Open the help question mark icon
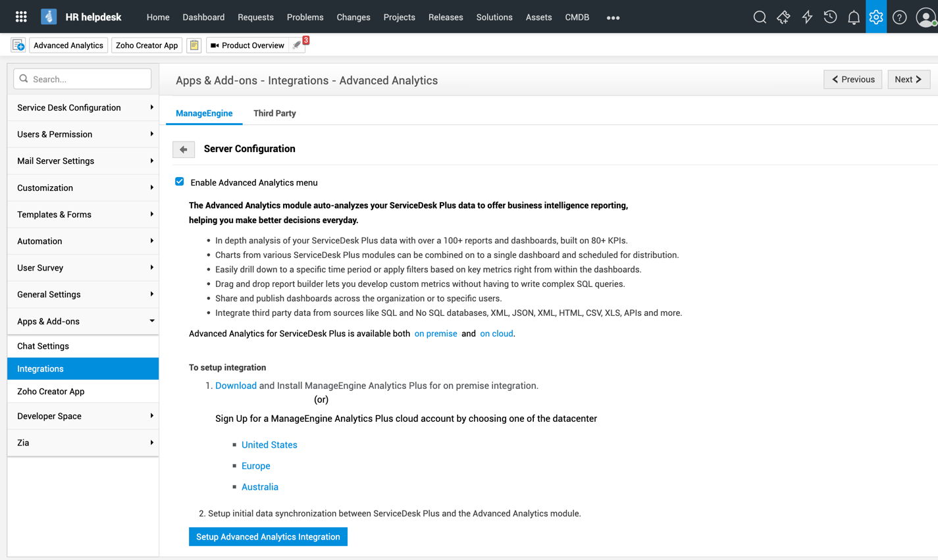Image resolution: width=938 pixels, height=560 pixels. tap(899, 17)
